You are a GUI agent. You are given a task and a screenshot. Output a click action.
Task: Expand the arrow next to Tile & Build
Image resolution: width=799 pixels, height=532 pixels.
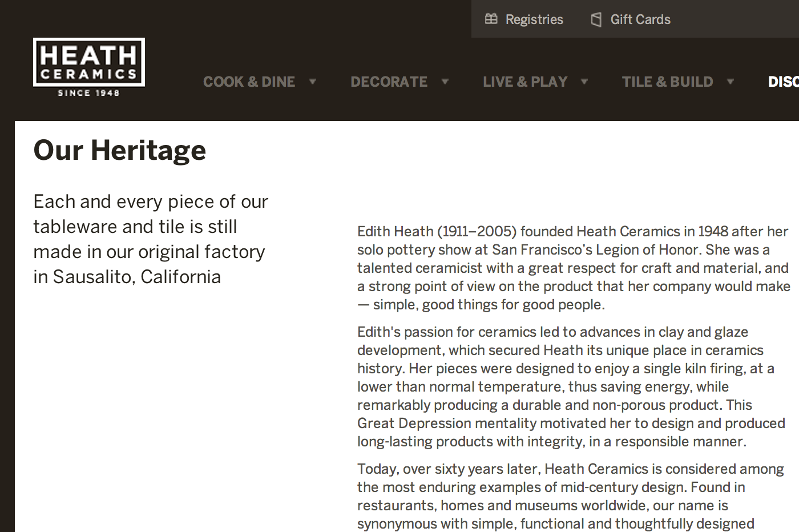tap(731, 82)
